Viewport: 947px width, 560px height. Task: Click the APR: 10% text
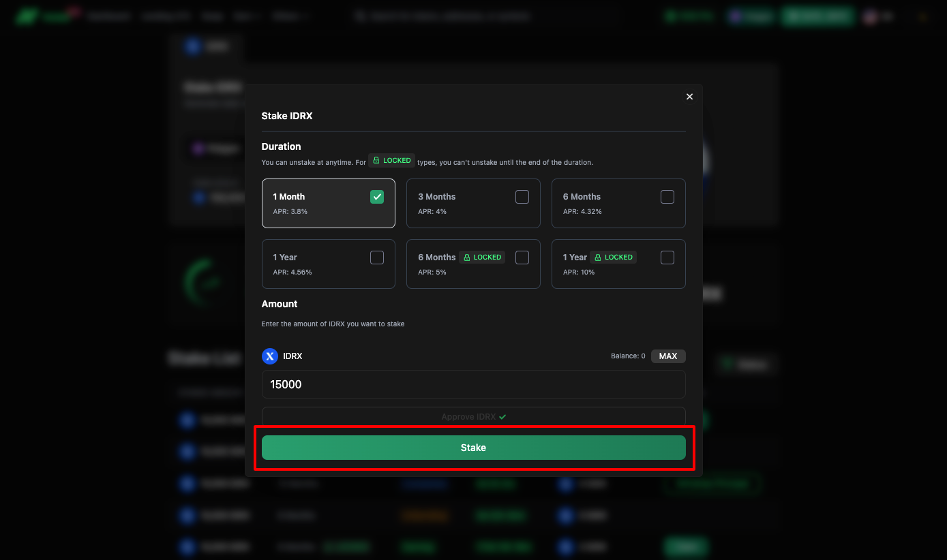coord(579,273)
